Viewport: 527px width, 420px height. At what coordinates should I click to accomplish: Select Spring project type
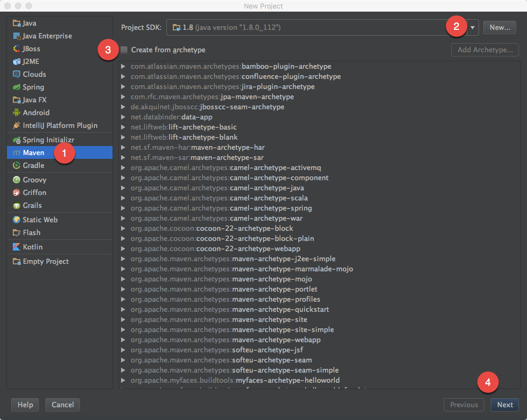[x=60, y=87]
